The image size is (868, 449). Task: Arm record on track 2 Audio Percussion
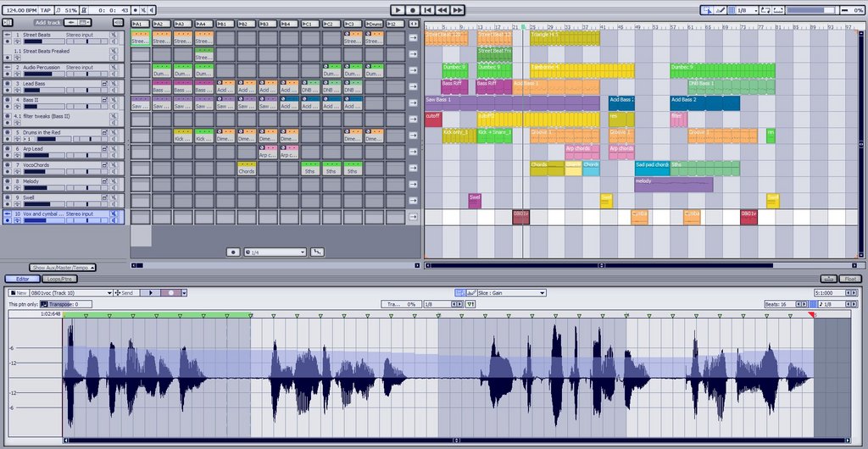(x=8, y=74)
